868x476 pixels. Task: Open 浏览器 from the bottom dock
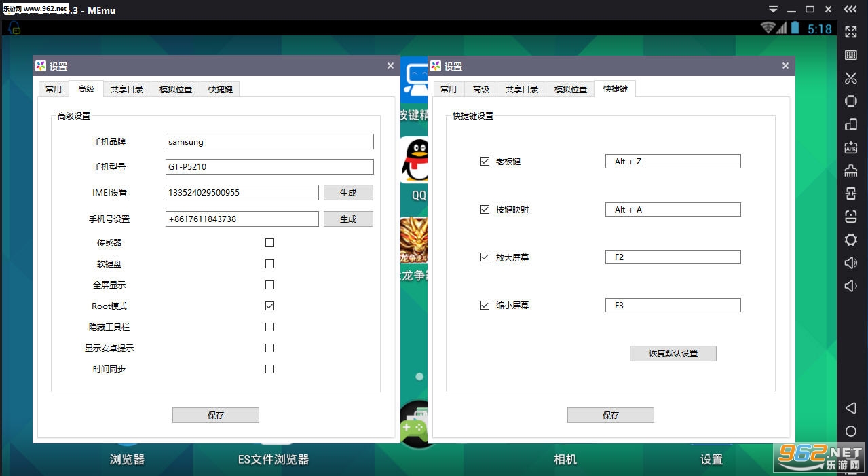click(127, 459)
